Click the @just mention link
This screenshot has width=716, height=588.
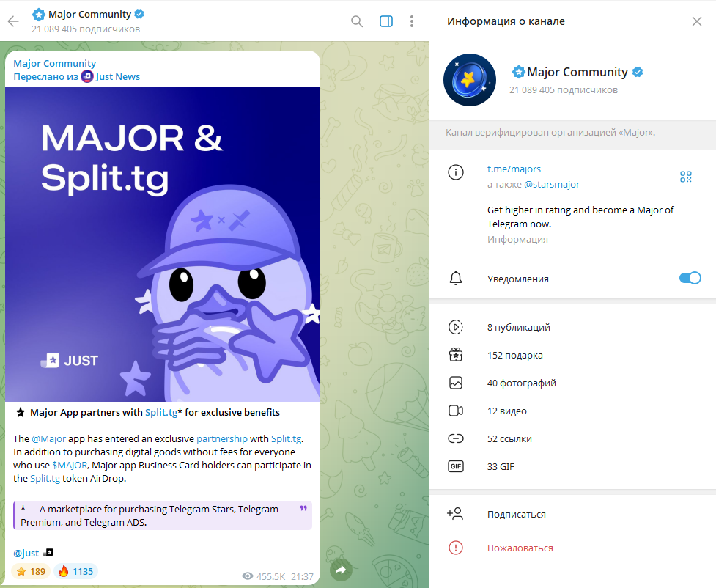click(26, 553)
